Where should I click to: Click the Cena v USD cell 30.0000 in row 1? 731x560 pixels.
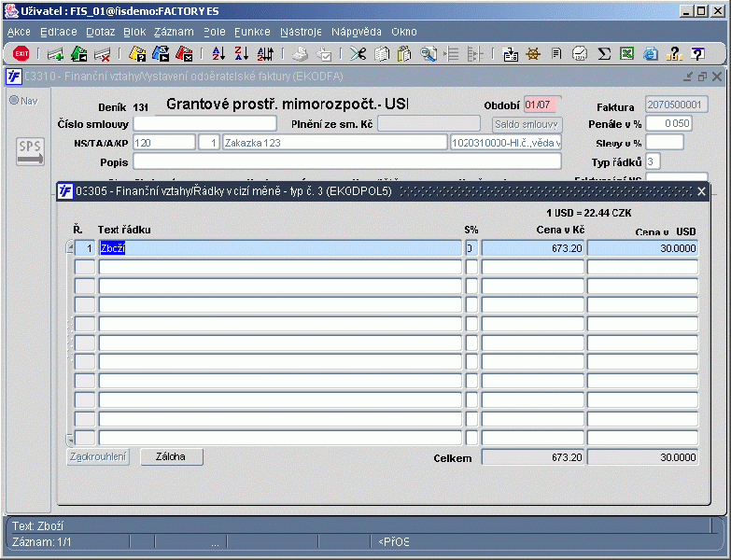(x=642, y=248)
